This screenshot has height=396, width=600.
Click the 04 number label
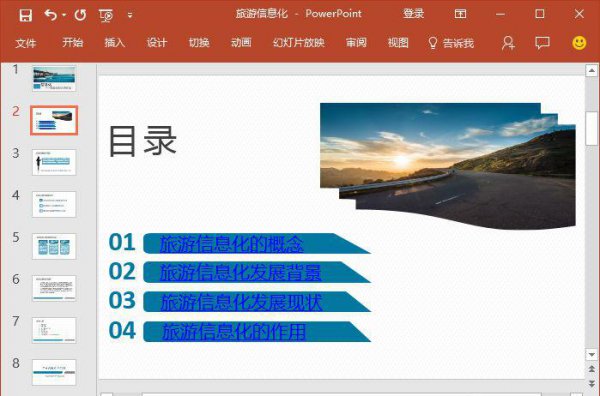pos(122,330)
